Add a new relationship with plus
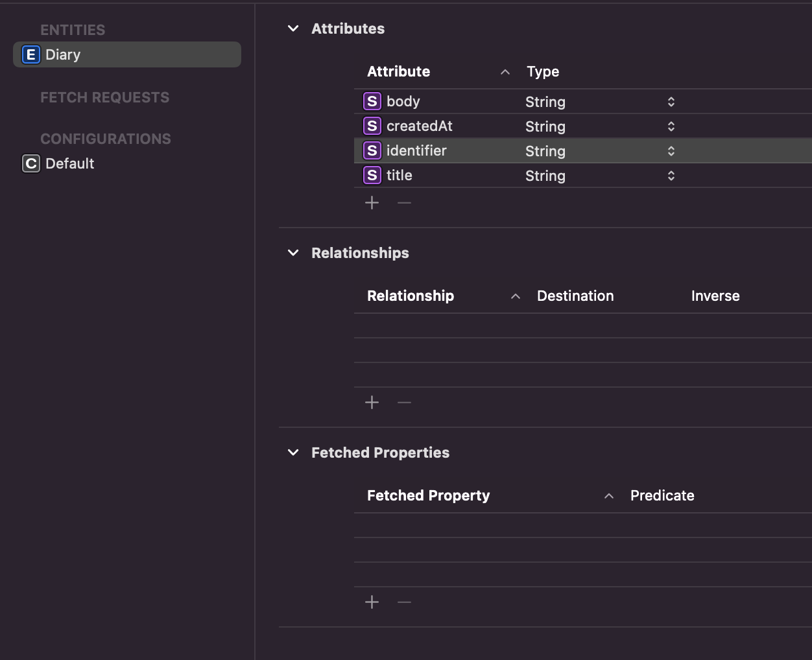812x660 pixels. [x=372, y=403]
